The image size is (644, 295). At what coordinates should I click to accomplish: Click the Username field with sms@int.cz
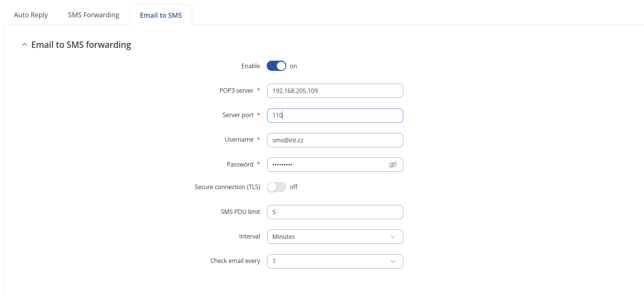tap(335, 140)
